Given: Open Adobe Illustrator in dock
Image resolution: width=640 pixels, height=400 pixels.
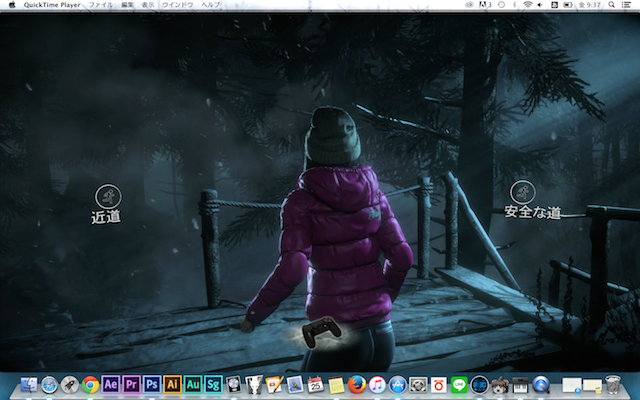Looking at the screenshot, I should click(172, 384).
